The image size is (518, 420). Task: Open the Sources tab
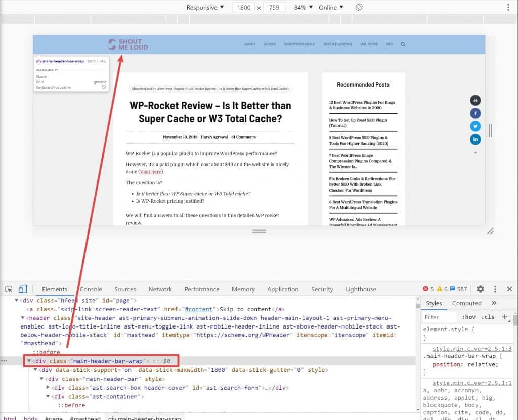125,289
